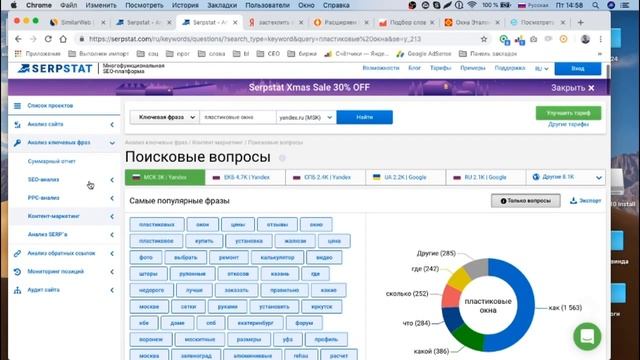Click the blue Найти button
This screenshot has width=640, height=360.
[x=364, y=117]
